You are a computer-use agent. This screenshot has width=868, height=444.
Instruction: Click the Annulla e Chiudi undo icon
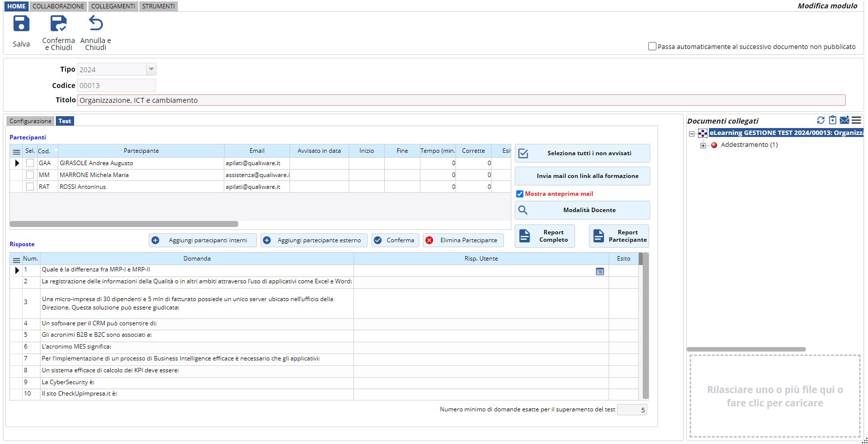(95, 24)
